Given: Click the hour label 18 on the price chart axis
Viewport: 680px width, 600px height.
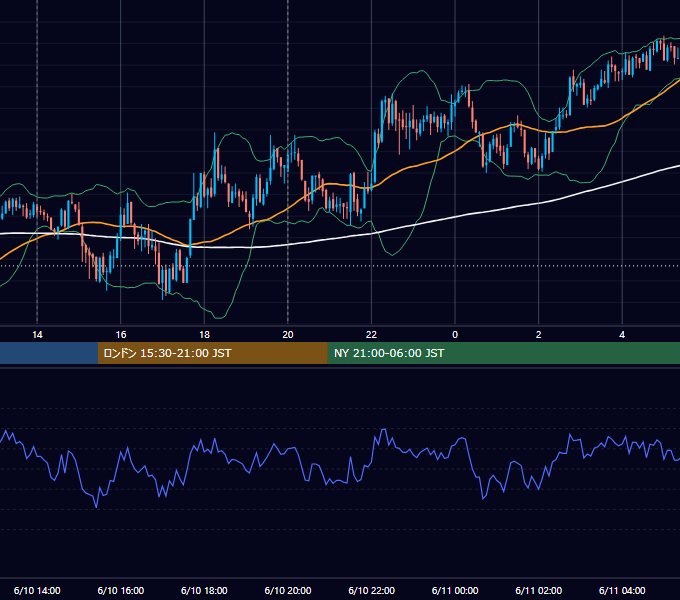Looking at the screenshot, I should pyautogui.click(x=204, y=335).
